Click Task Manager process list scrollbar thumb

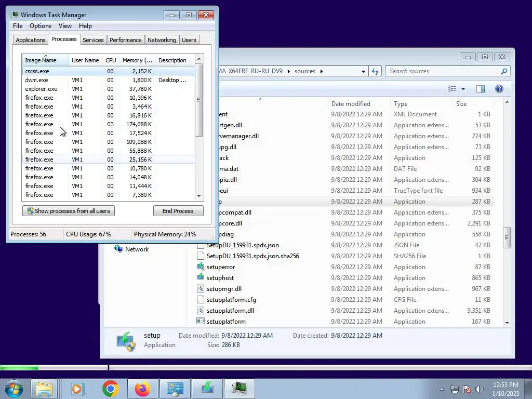point(199,100)
